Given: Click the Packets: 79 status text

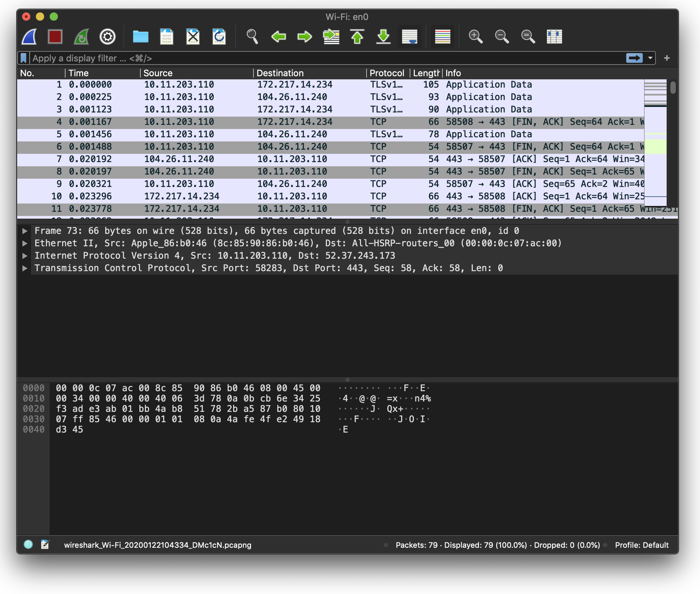Looking at the screenshot, I should point(417,545).
